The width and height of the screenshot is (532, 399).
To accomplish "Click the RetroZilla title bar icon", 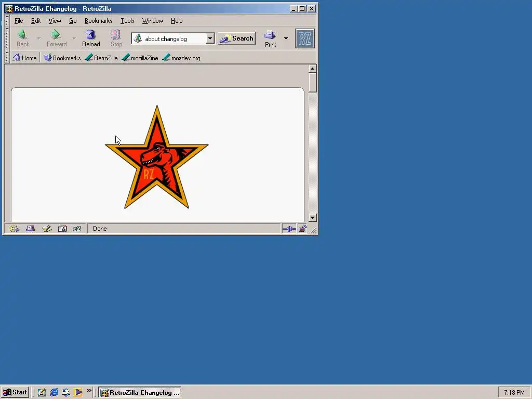I will (9, 9).
